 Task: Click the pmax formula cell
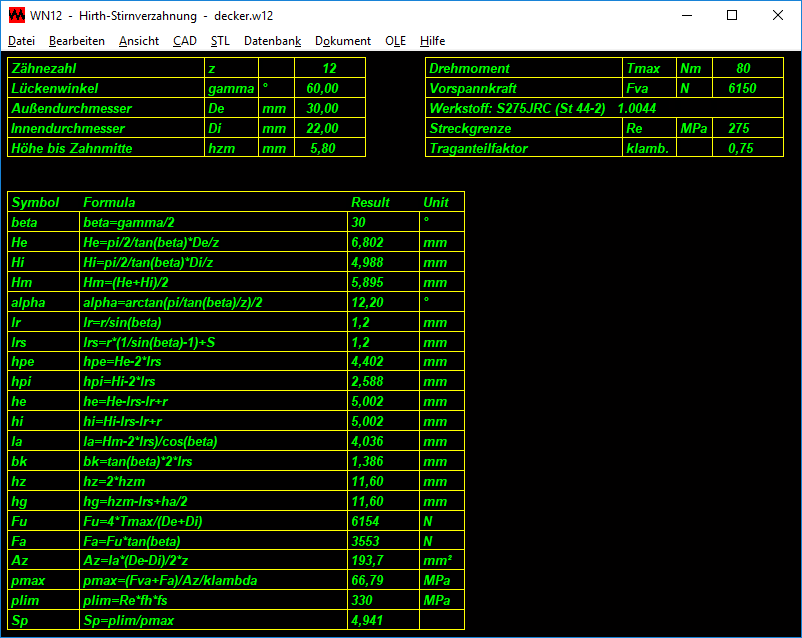(213, 582)
